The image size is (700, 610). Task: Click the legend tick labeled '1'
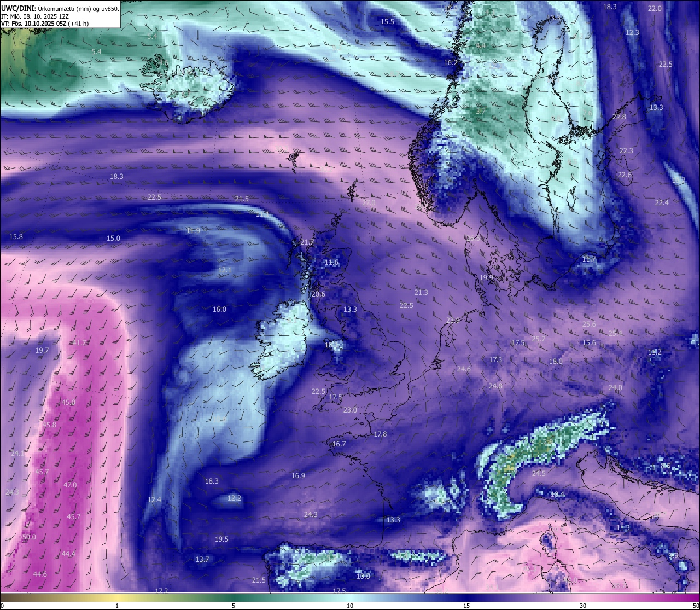[x=117, y=606]
